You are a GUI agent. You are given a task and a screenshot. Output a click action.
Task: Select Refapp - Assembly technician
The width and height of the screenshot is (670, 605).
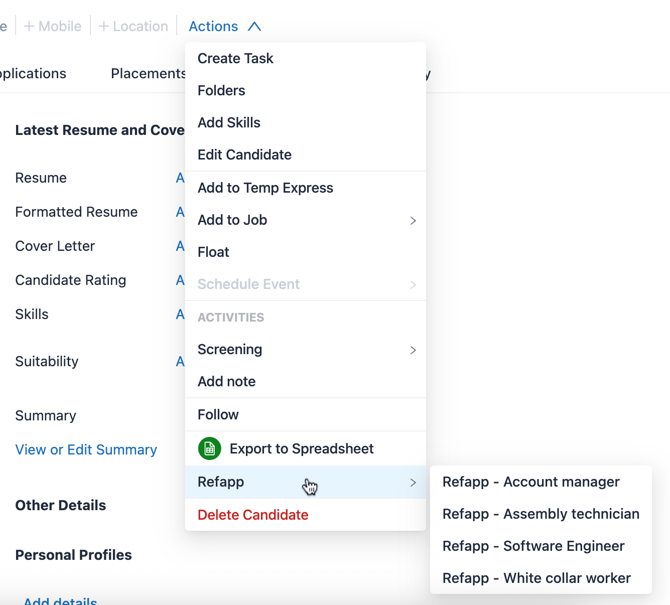point(541,514)
